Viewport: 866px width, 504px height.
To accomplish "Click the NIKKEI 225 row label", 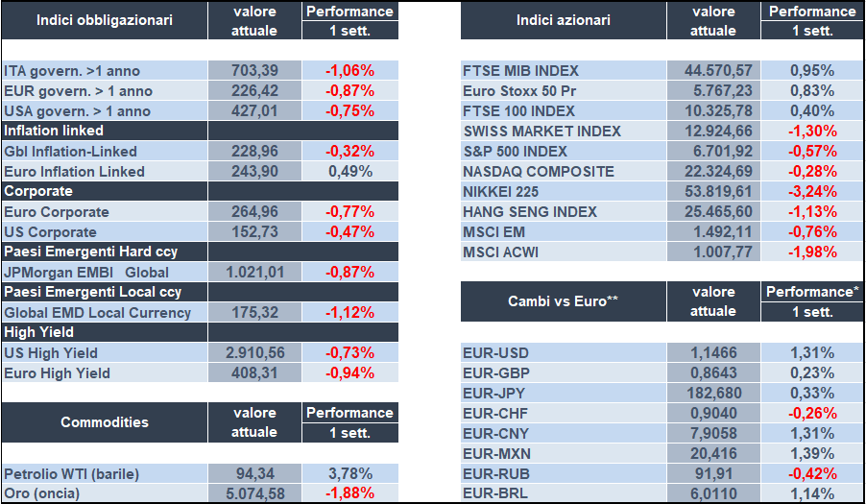I will pyautogui.click(x=502, y=191).
